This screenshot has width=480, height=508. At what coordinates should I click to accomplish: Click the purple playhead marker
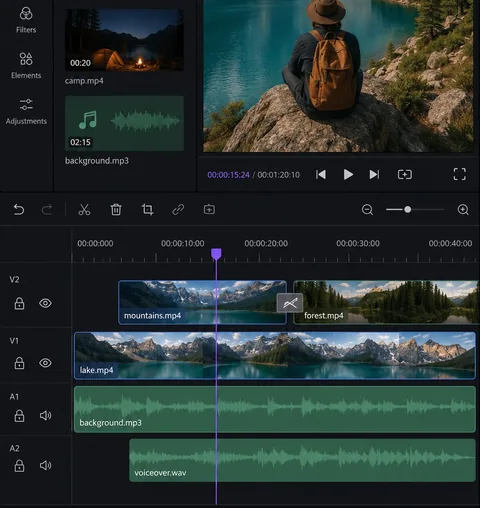pos(216,254)
